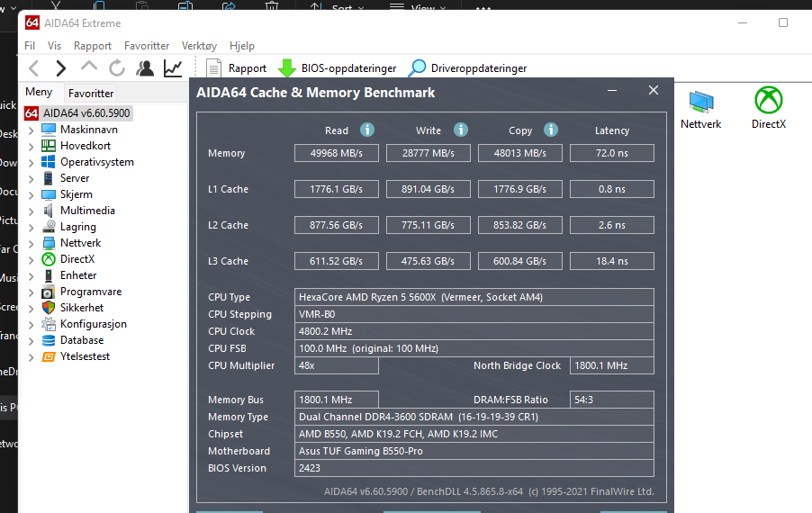Image resolution: width=812 pixels, height=513 pixels.
Task: Go back using the left arrow toolbar icon
Action: point(33,67)
